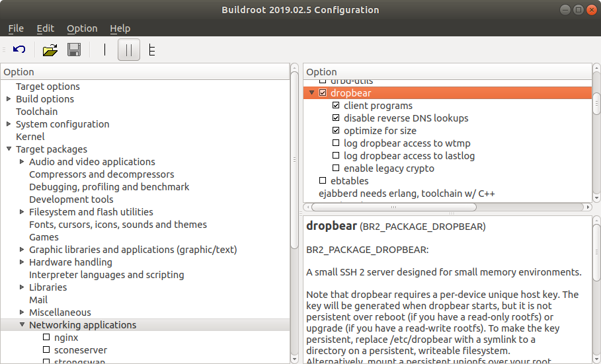Select Development tools entry
The image size is (601, 364).
tap(71, 200)
